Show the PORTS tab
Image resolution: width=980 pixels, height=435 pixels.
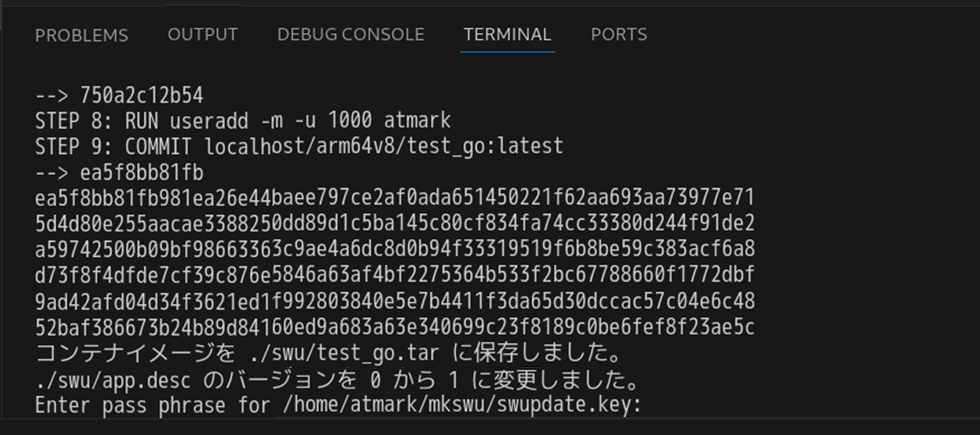click(618, 34)
